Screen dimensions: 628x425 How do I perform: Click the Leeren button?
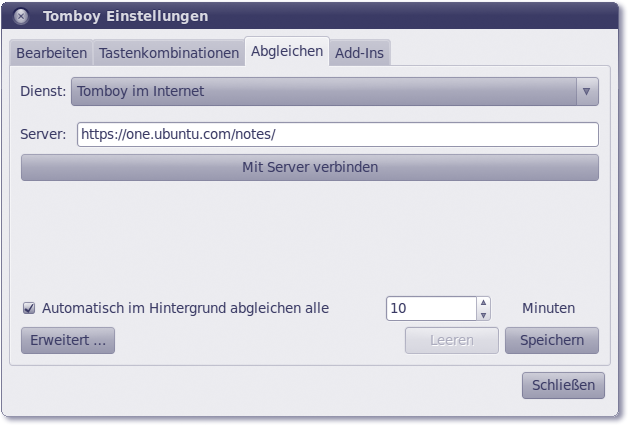point(451,340)
